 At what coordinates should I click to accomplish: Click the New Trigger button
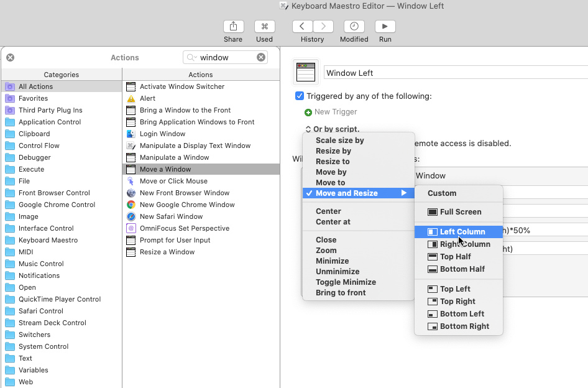pyautogui.click(x=331, y=112)
